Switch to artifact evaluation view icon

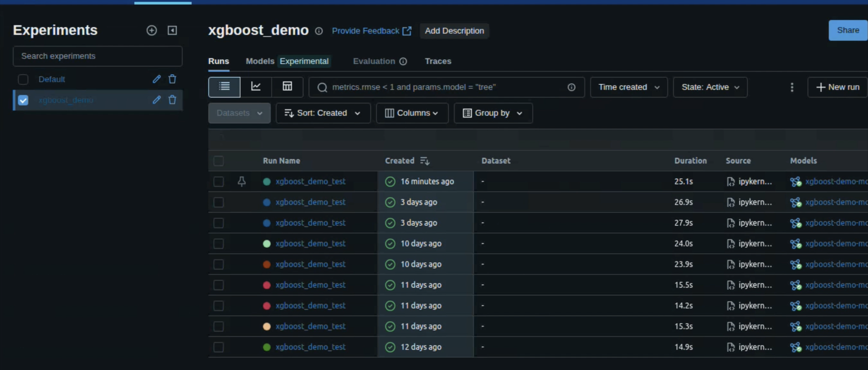click(x=287, y=87)
